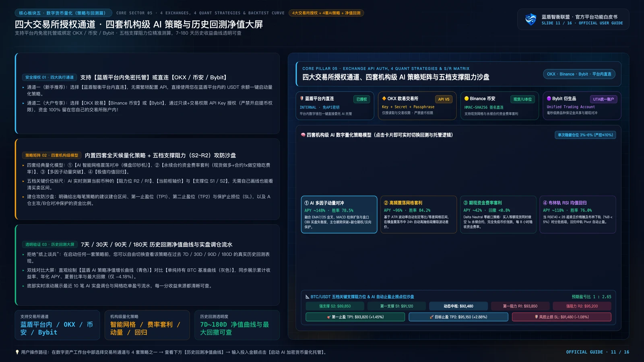
Task: Click the 第一支撑 S1 $91,120 level
Action: 396,306
